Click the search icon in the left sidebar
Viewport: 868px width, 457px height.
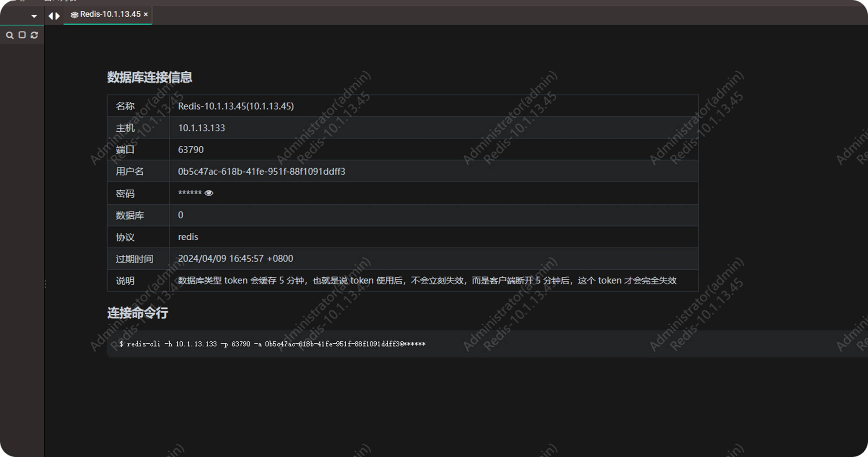(x=10, y=35)
